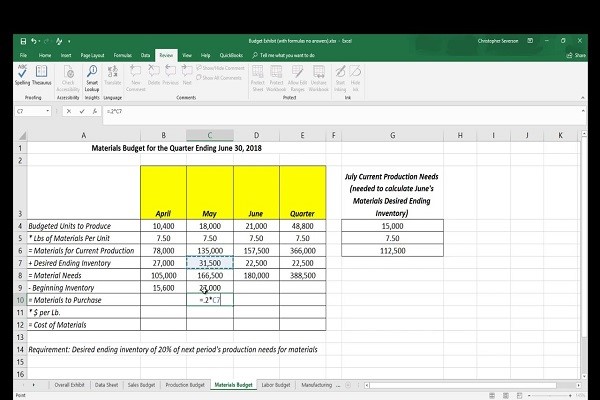Open Smart Lookup in Insights
Image resolution: width=600 pixels, height=400 pixels.
pos(92,76)
